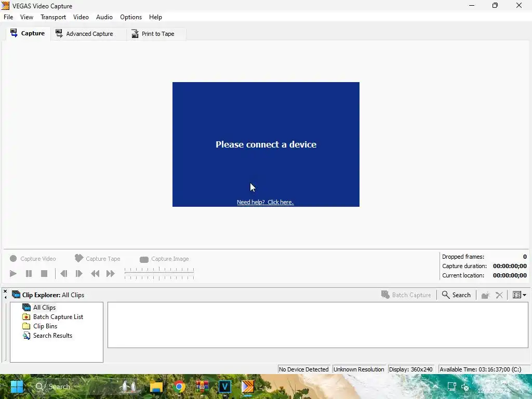
Task: Click the 'Unknown Resolution' status text
Action: click(358, 369)
